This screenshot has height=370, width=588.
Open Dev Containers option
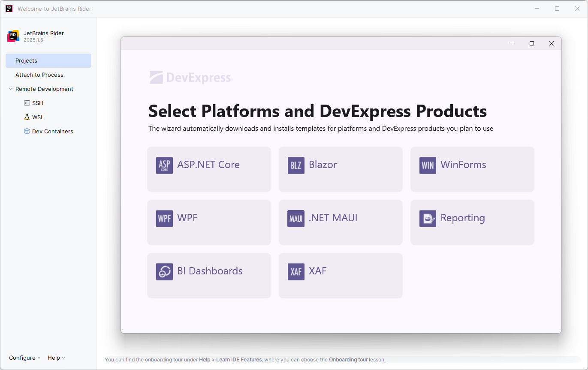pos(53,131)
